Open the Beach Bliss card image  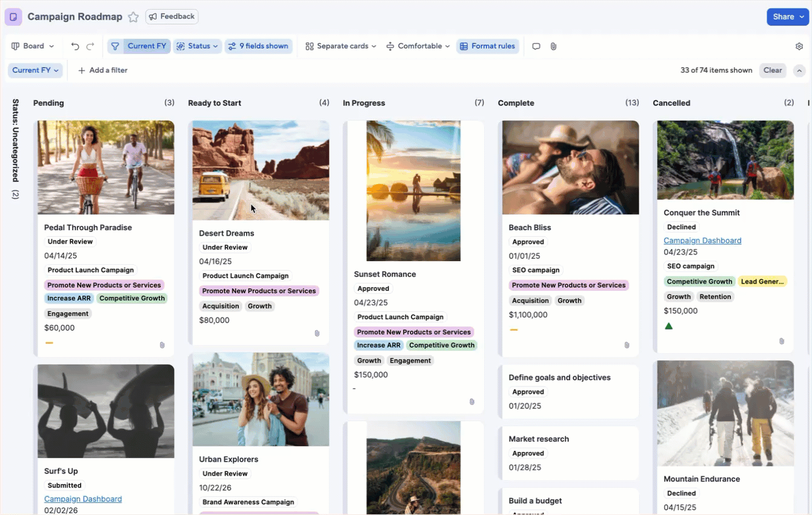[571, 167]
